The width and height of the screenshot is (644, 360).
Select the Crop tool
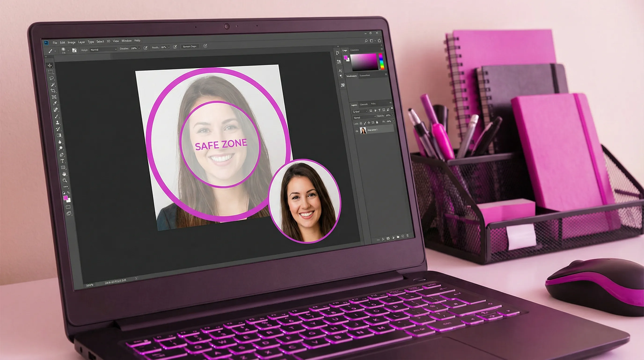54,91
